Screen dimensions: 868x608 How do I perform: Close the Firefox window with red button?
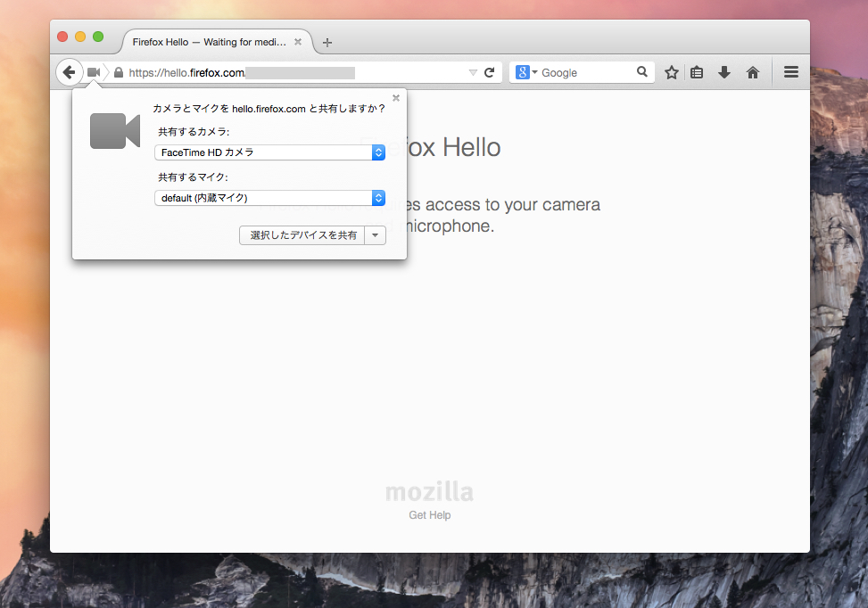[62, 37]
